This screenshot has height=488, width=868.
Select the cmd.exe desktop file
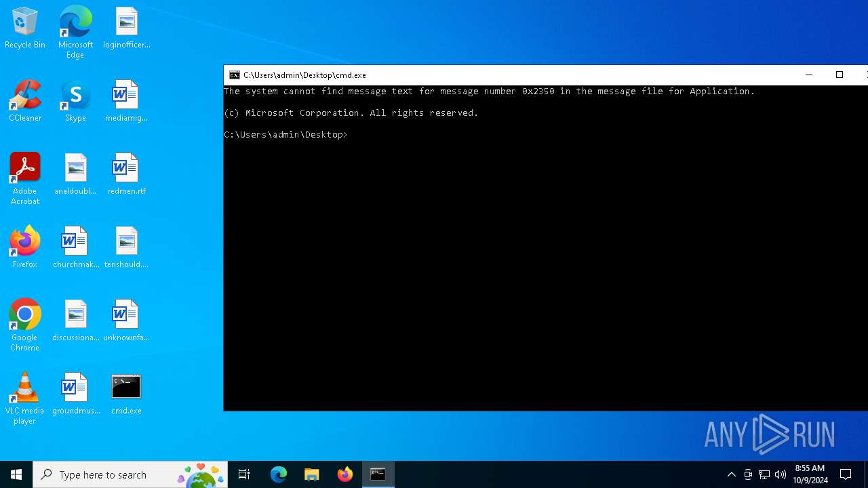(x=127, y=394)
